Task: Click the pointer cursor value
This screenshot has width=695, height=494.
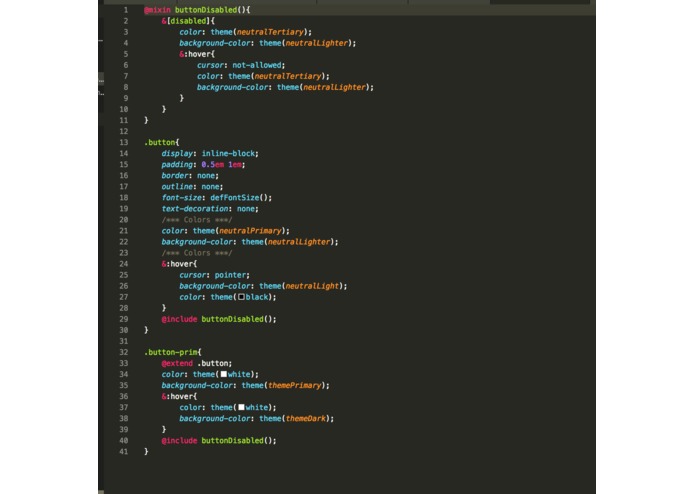Action: (230, 275)
